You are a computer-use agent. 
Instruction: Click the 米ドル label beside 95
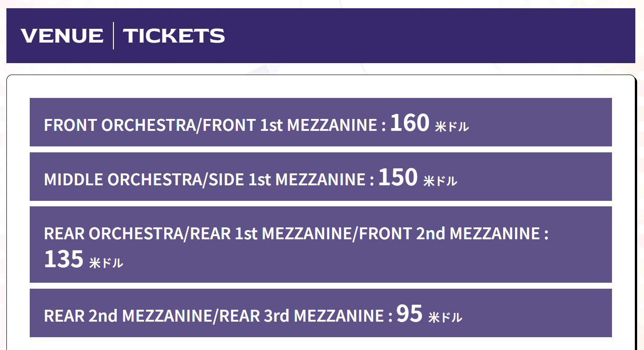tap(445, 318)
